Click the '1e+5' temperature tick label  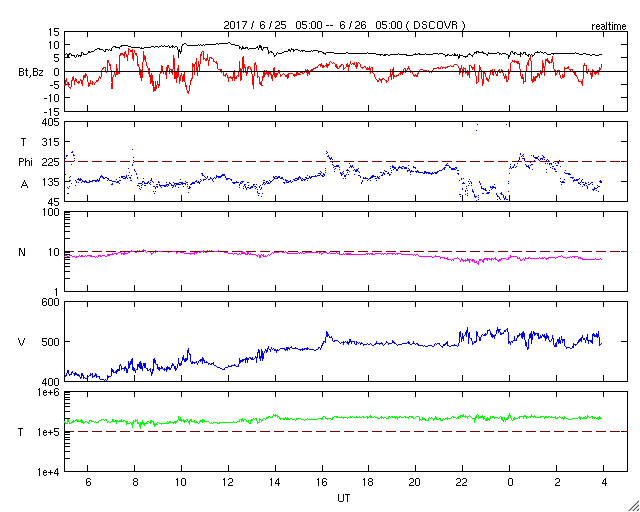coord(49,432)
